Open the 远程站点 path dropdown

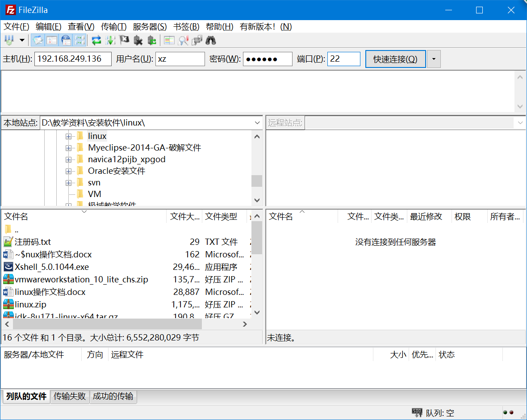[520, 123]
